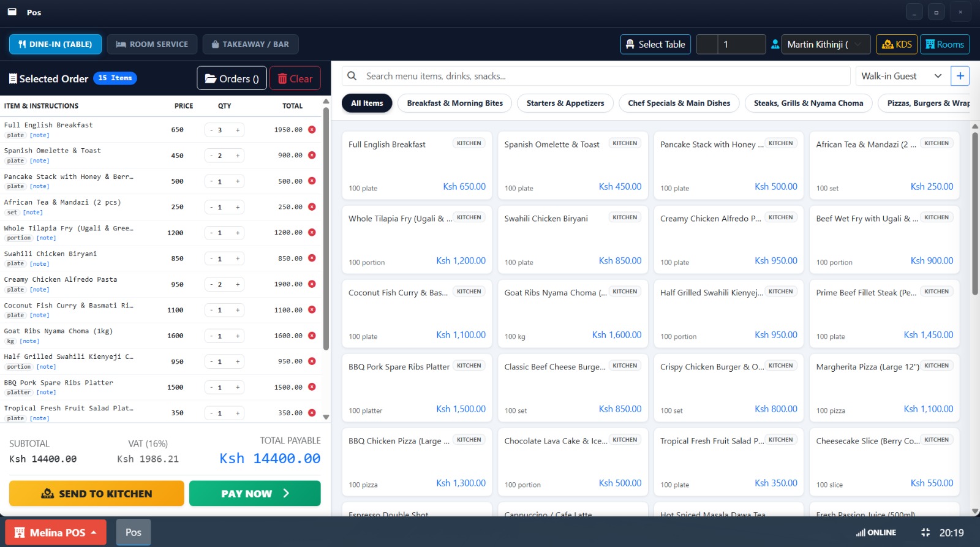Filter by Steaks, Grills & Nyama Choma
Screen dimensions: 980x547
click(x=809, y=103)
